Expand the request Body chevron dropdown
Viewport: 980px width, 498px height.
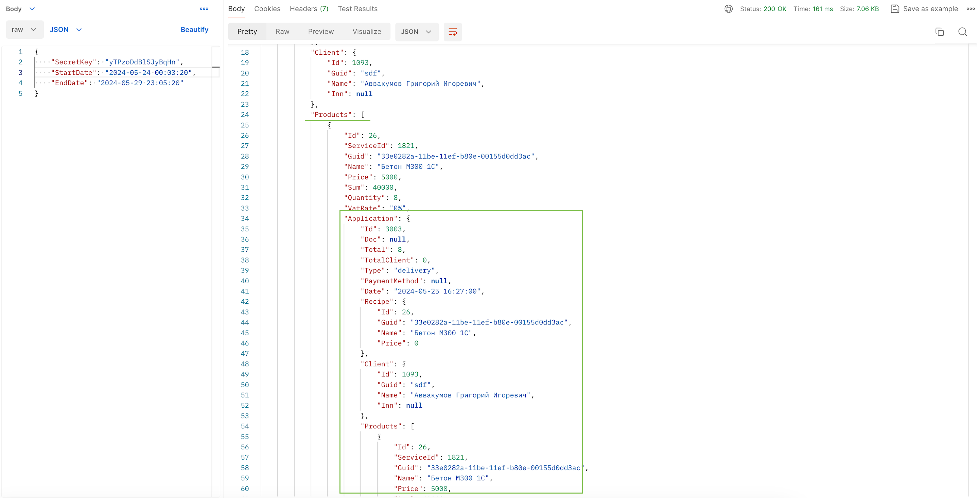pyautogui.click(x=32, y=9)
